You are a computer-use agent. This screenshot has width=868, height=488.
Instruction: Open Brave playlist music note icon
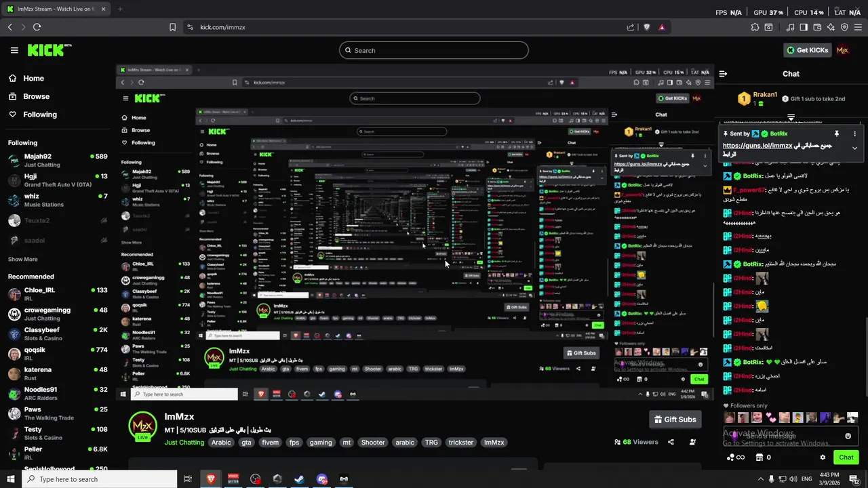(x=790, y=27)
